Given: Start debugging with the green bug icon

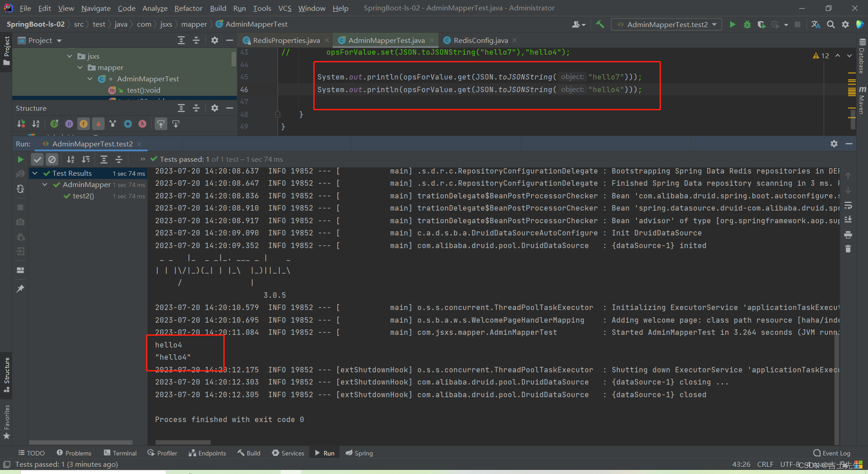Looking at the screenshot, I should pos(747,24).
